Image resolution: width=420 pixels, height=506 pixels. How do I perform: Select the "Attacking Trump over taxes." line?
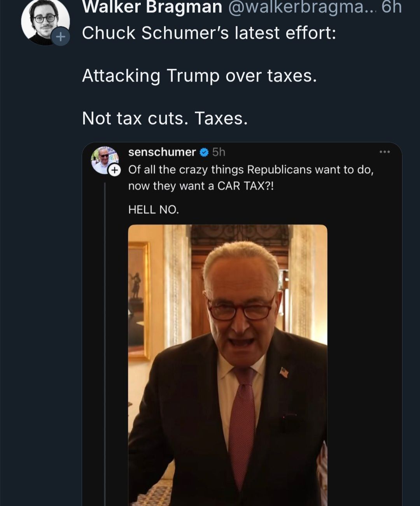point(199,76)
